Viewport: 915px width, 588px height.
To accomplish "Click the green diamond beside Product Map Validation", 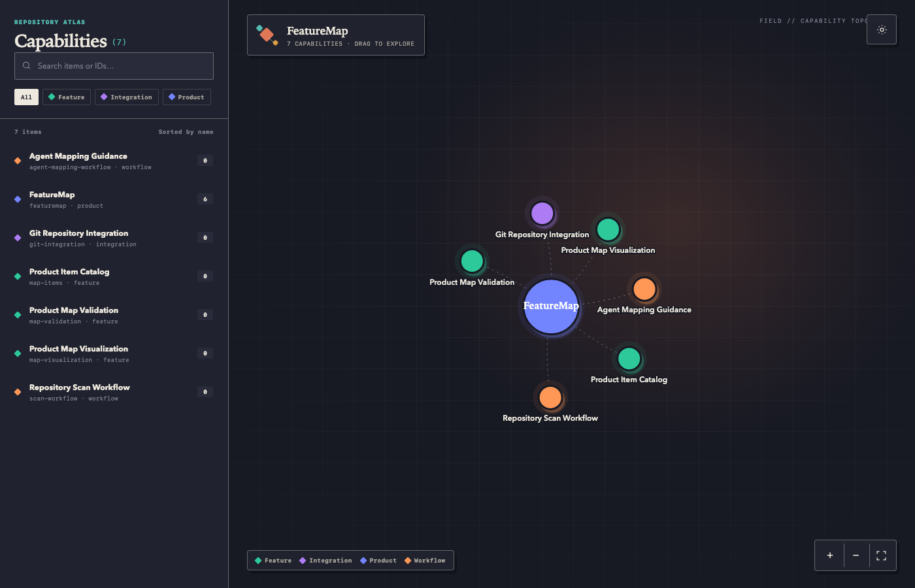I will [x=18, y=315].
